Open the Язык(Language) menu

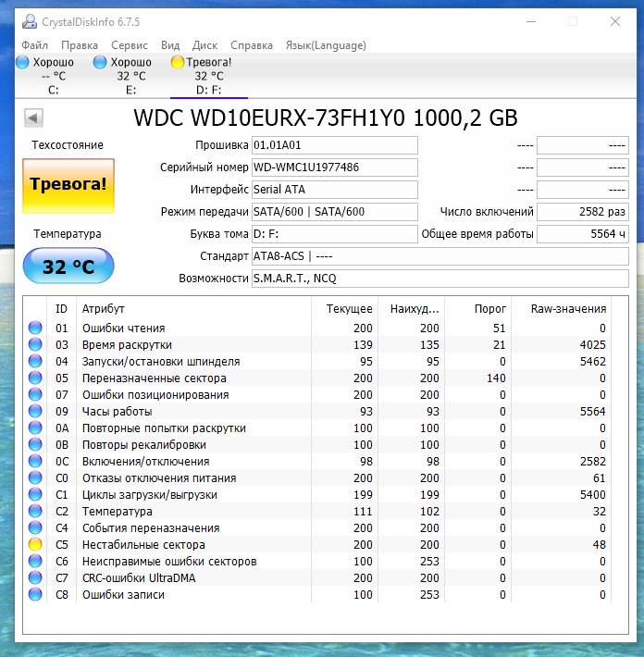tap(326, 45)
